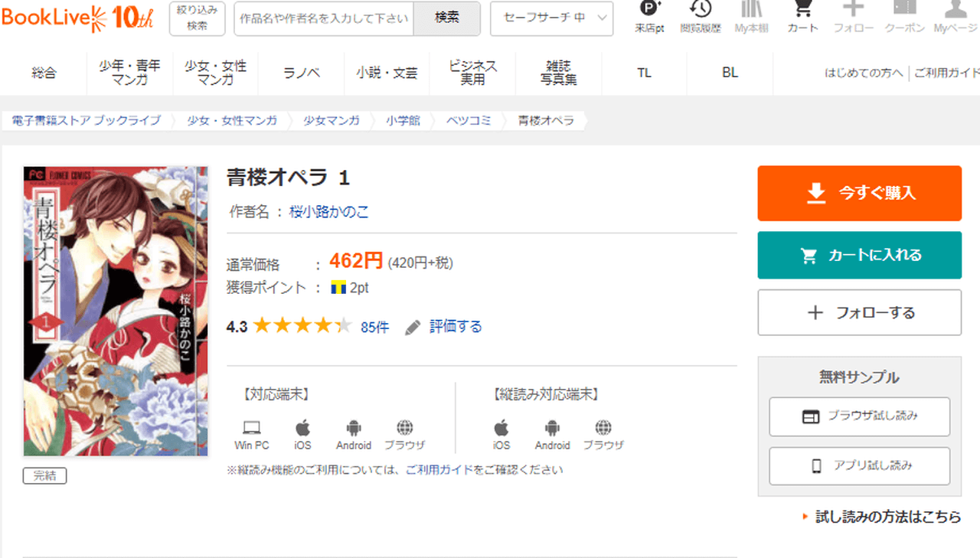Click the author link 桜小路かのこ
980x558 pixels.
329,212
